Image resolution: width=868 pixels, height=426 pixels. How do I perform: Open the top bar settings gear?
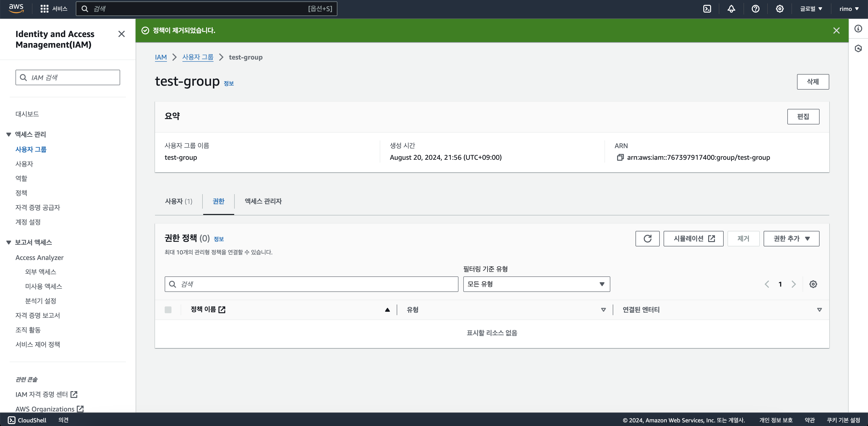[780, 9]
